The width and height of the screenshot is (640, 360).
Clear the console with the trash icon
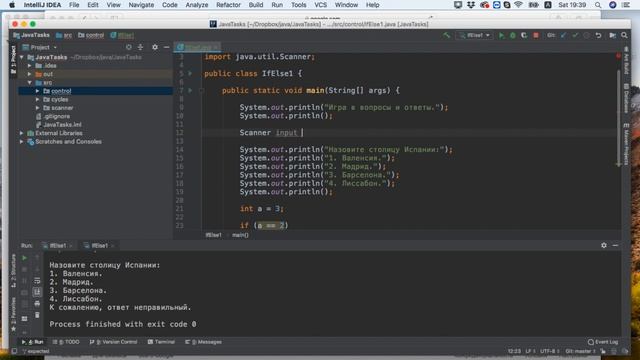37,315
